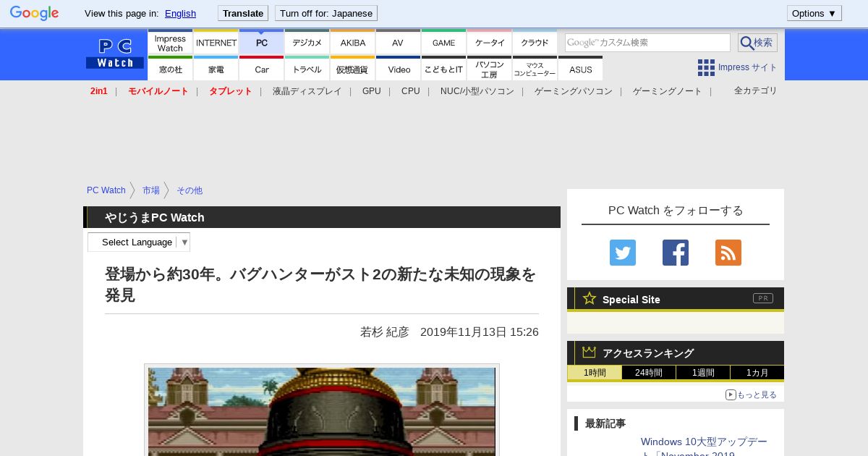Click the Special Site star icon
The image size is (868, 456).
(590, 298)
